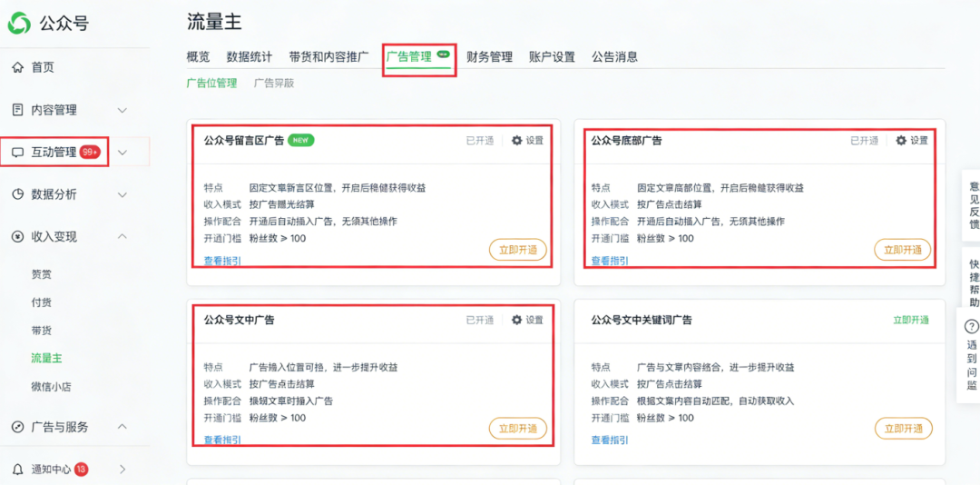Switch to the 概览 tab
Viewport: 980px width, 485px height.
(198, 57)
